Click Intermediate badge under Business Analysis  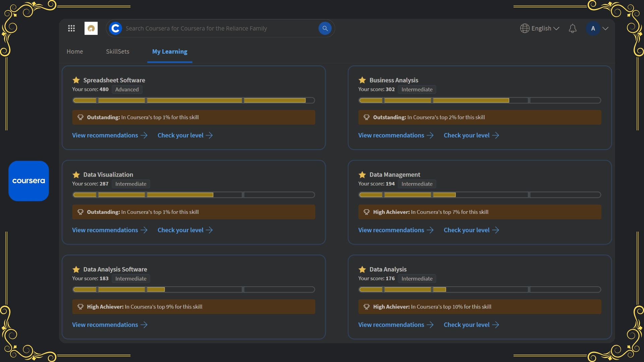[417, 89]
